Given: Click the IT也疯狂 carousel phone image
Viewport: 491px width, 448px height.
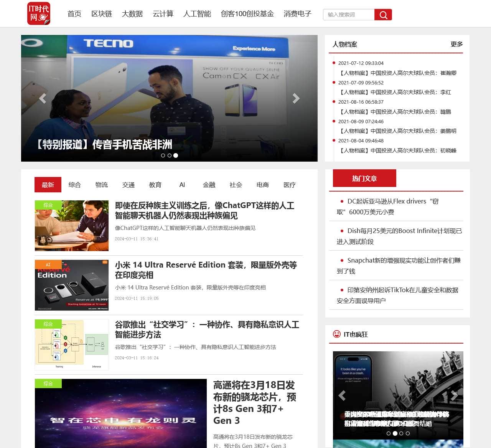Looking at the screenshot, I should coord(398,395).
